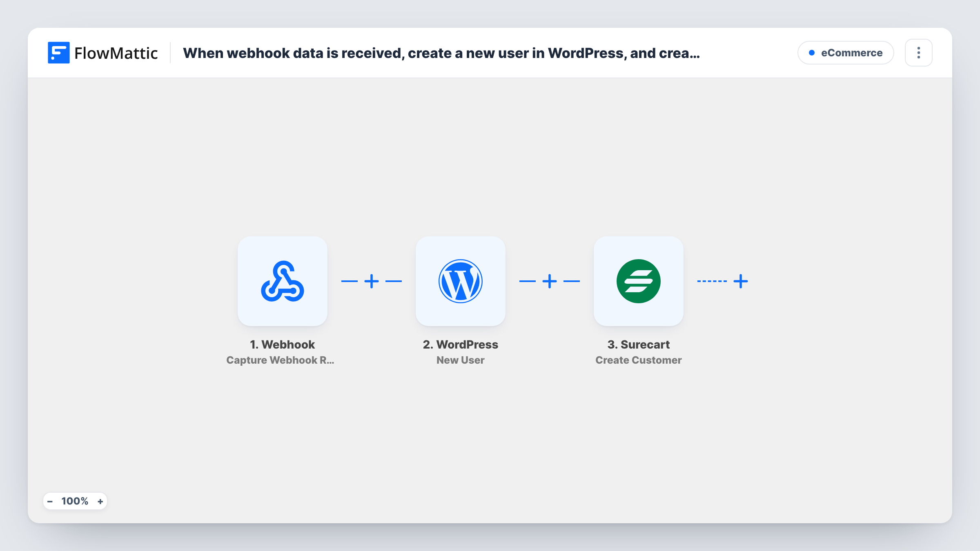Zoom in with the plus button
Viewport: 980px width, 551px height.
[100, 501]
